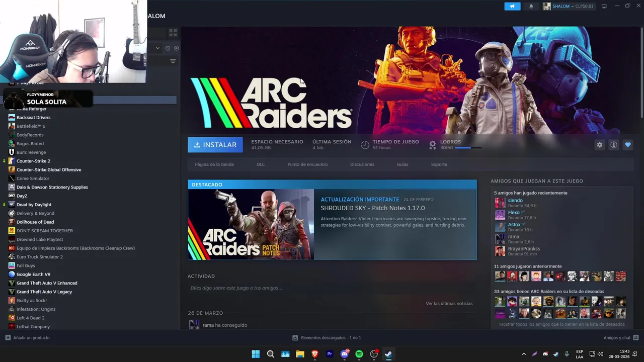Click Añadir un producto button
The image size is (644, 362).
[27, 338]
